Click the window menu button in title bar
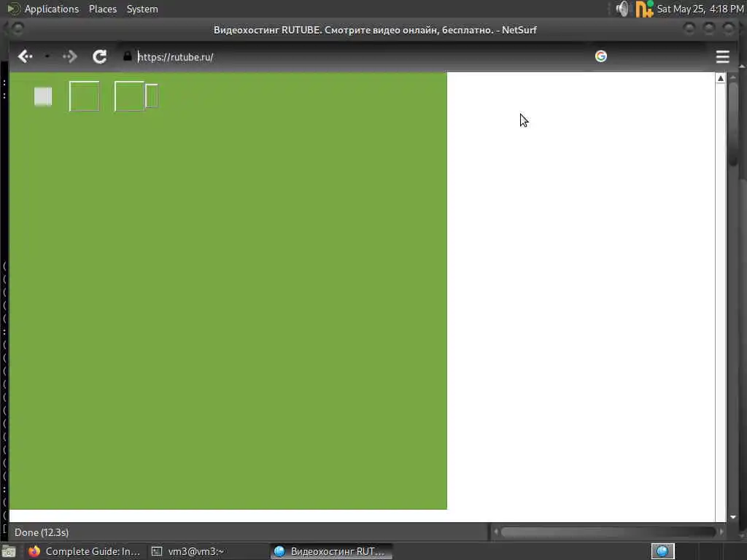This screenshot has height=560, width=747. coord(18,29)
